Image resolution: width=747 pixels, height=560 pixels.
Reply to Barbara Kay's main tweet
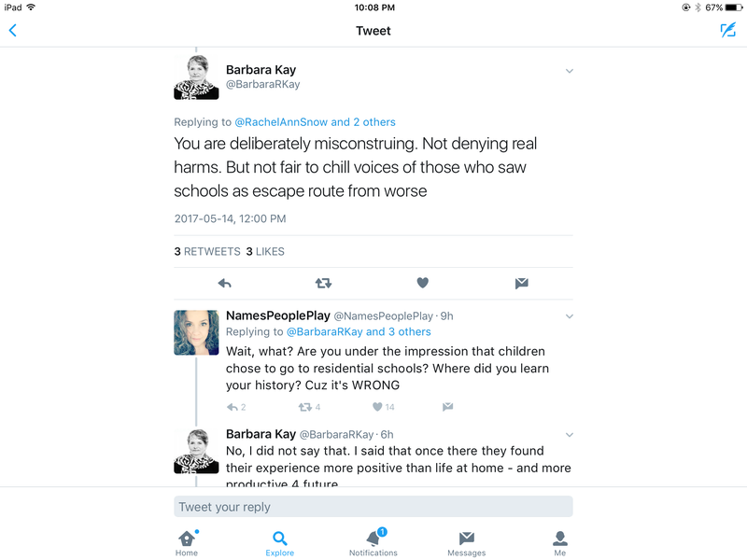pos(224,284)
